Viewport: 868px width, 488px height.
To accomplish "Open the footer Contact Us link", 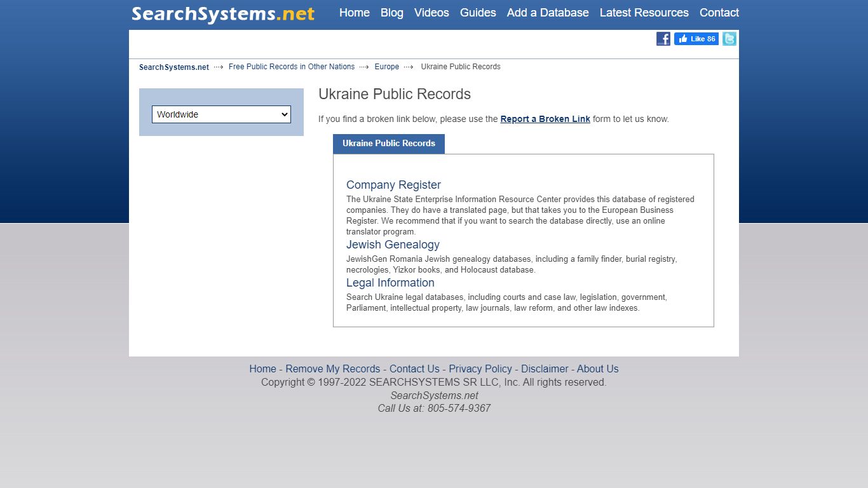I will tap(414, 369).
